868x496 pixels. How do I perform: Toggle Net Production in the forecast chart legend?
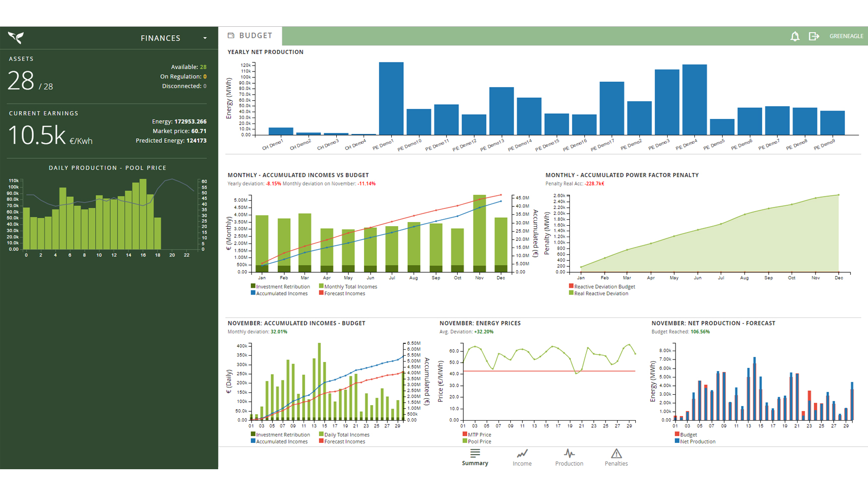[696, 441]
